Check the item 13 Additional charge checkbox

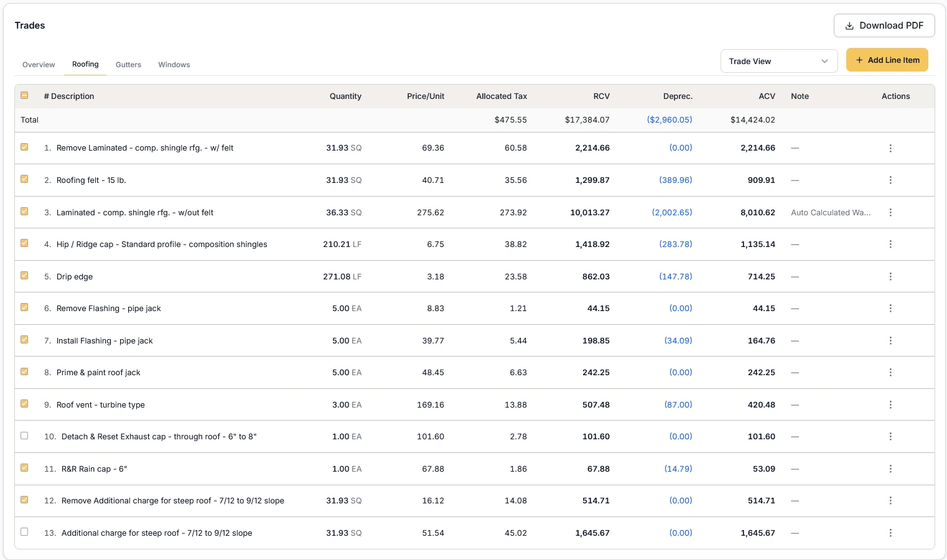[x=24, y=531]
